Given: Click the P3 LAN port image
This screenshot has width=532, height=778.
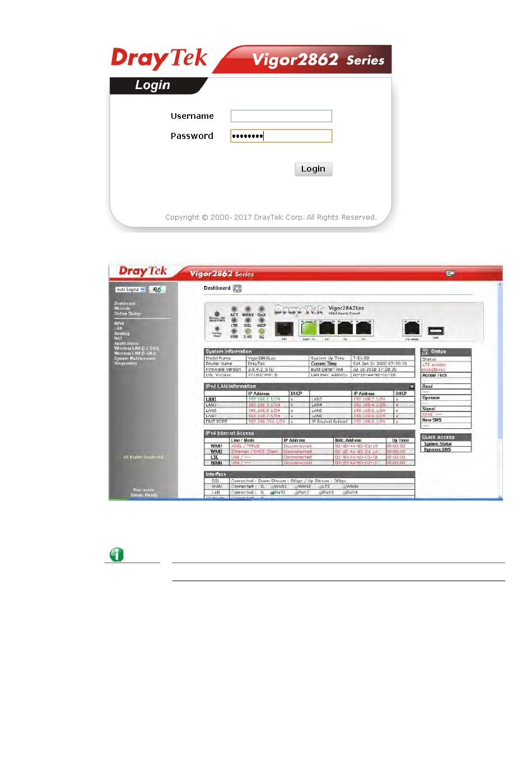Looking at the screenshot, I should 346,328.
